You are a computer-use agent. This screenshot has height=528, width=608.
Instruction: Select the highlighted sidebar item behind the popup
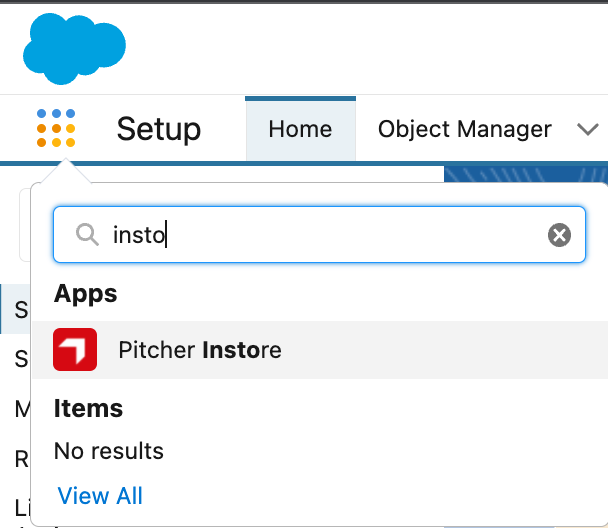(x=18, y=311)
